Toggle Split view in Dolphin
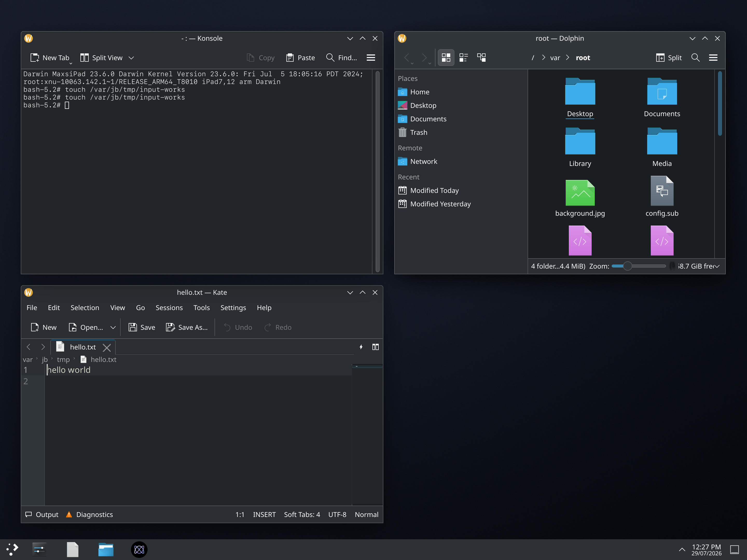Viewport: 747px width, 560px height. pos(669,58)
